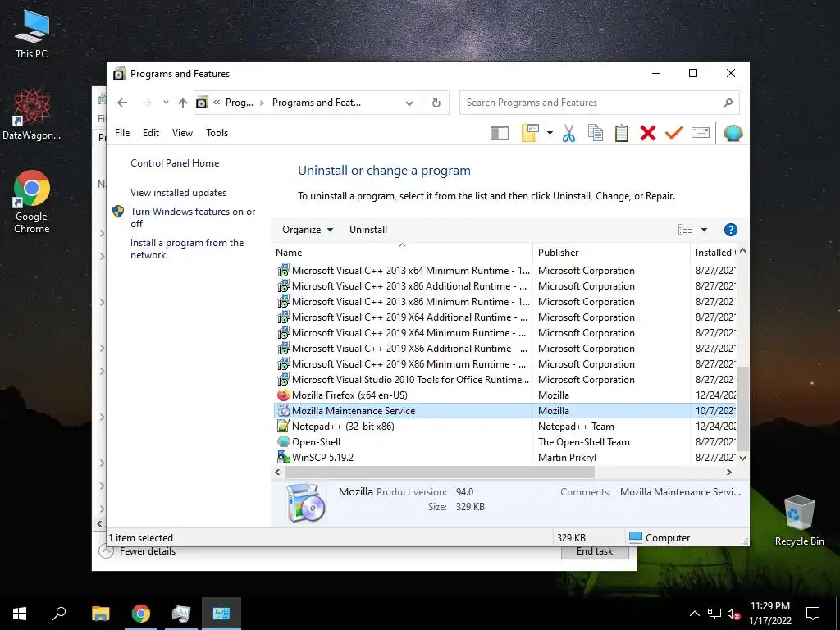
Task: Go up one level arrow
Action: click(183, 103)
